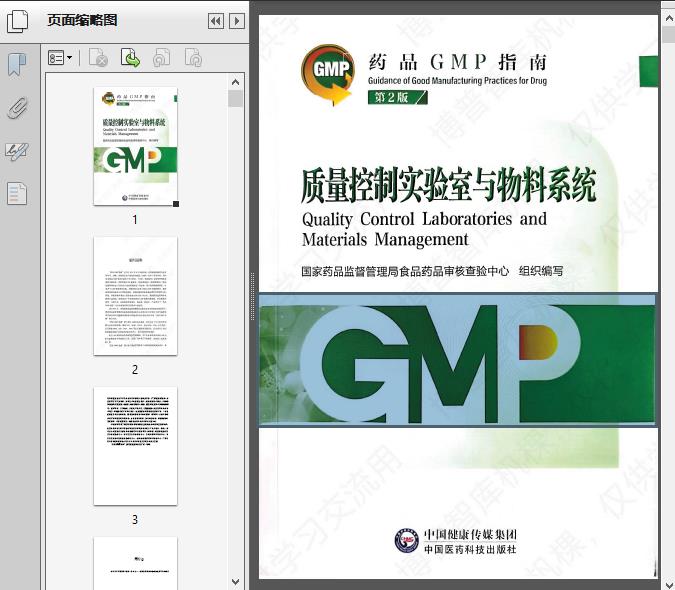This screenshot has width=675, height=590.
Task: Open the Attachments paperclip panel
Action: 17,108
